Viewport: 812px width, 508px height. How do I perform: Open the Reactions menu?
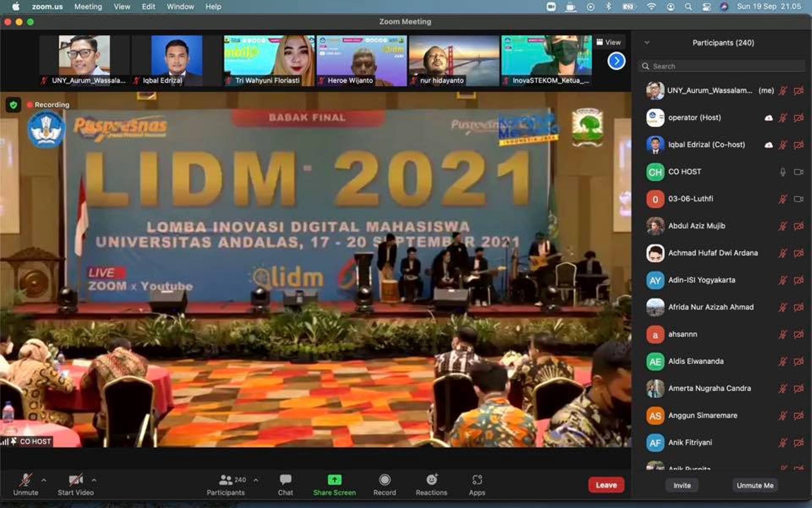[x=431, y=485]
